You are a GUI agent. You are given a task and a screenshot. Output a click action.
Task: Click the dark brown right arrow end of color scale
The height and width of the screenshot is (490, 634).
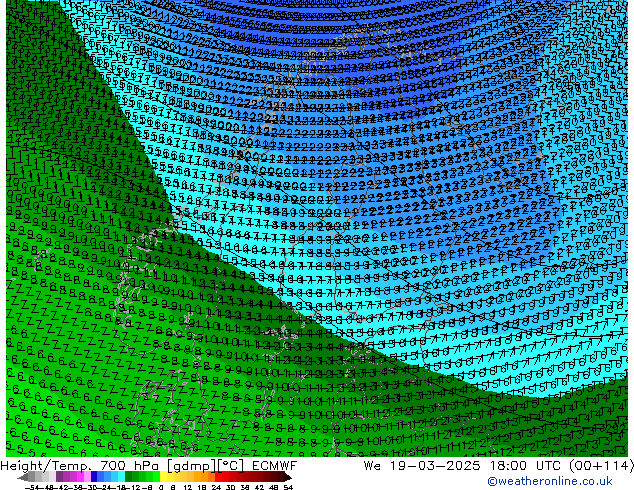[288, 477]
